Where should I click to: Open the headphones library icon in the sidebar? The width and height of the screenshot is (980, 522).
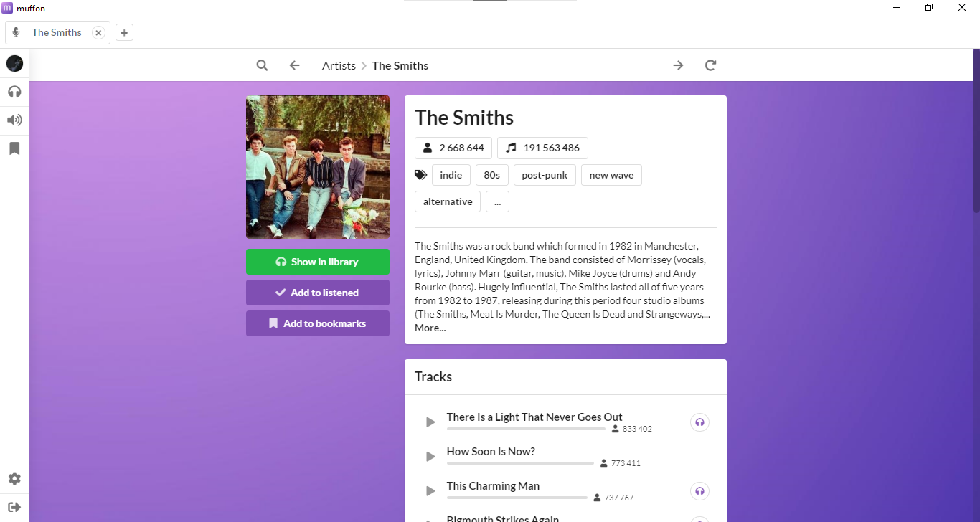pos(14,91)
